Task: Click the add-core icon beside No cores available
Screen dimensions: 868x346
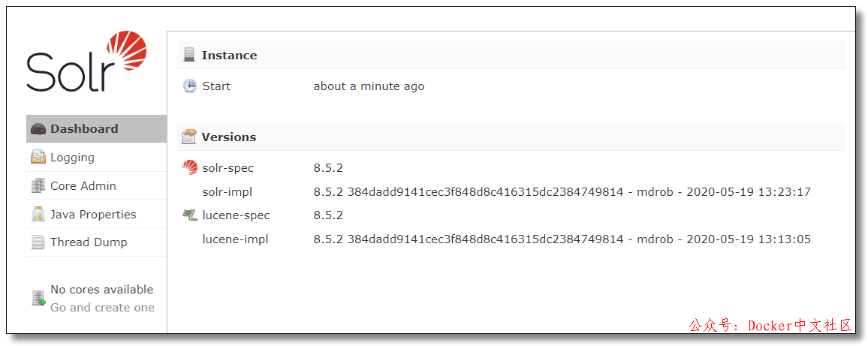Action: (38, 299)
